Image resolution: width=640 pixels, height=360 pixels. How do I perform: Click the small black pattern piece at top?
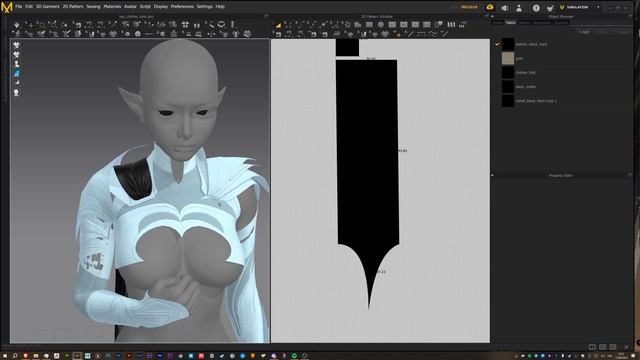[347, 47]
